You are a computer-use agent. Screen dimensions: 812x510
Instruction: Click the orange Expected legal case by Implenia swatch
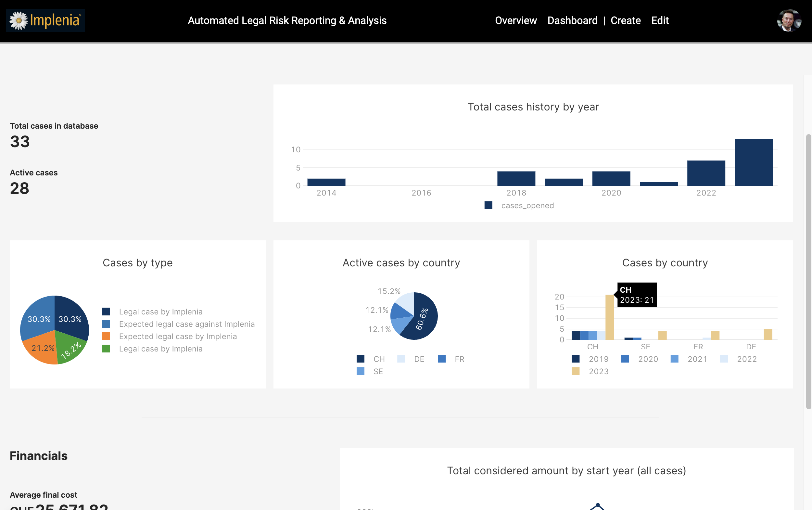tap(106, 336)
